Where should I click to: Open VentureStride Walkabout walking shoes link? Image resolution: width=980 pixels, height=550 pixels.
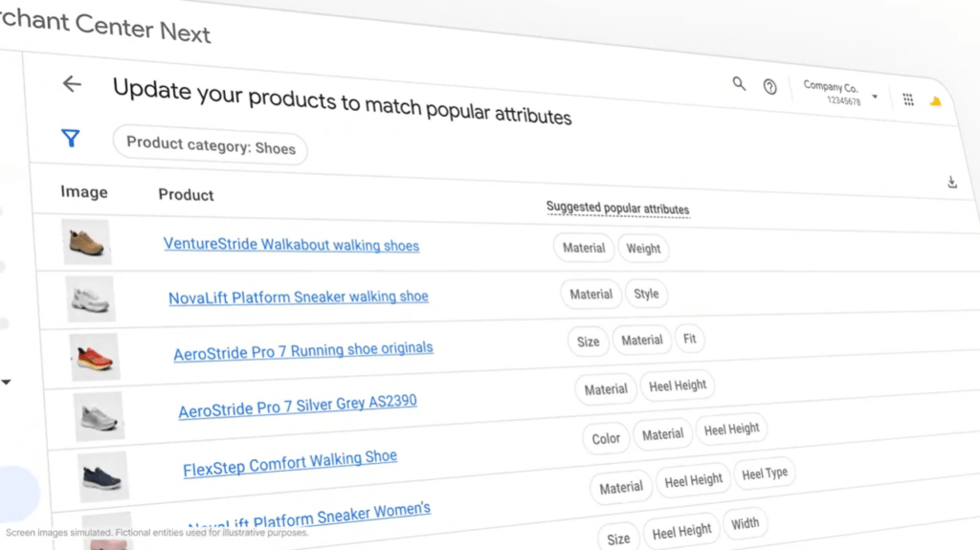pyautogui.click(x=291, y=244)
